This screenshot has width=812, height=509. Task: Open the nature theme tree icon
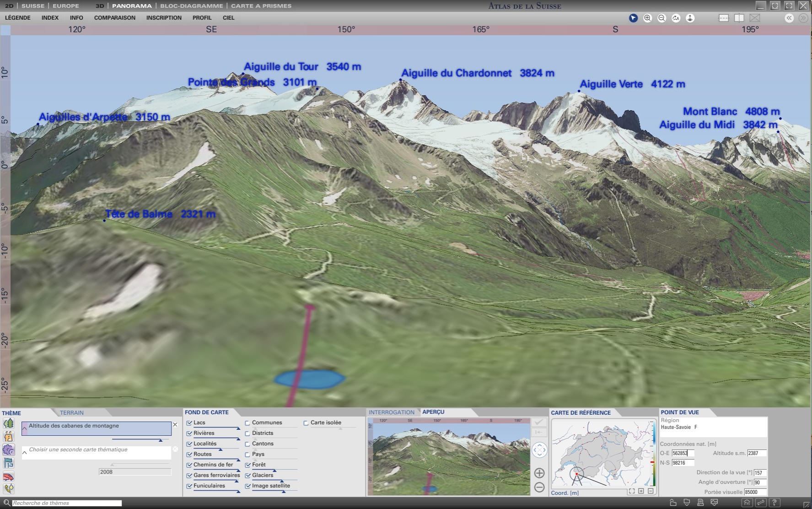[8, 423]
